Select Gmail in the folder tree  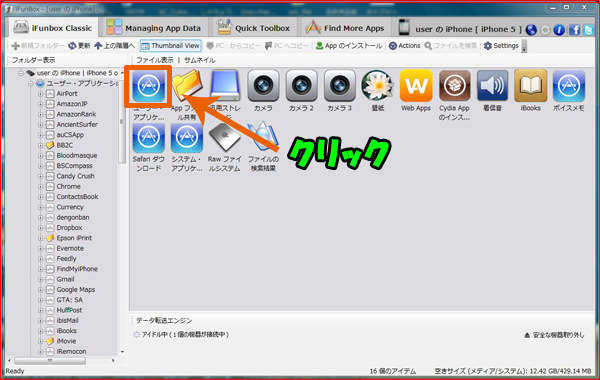click(65, 279)
